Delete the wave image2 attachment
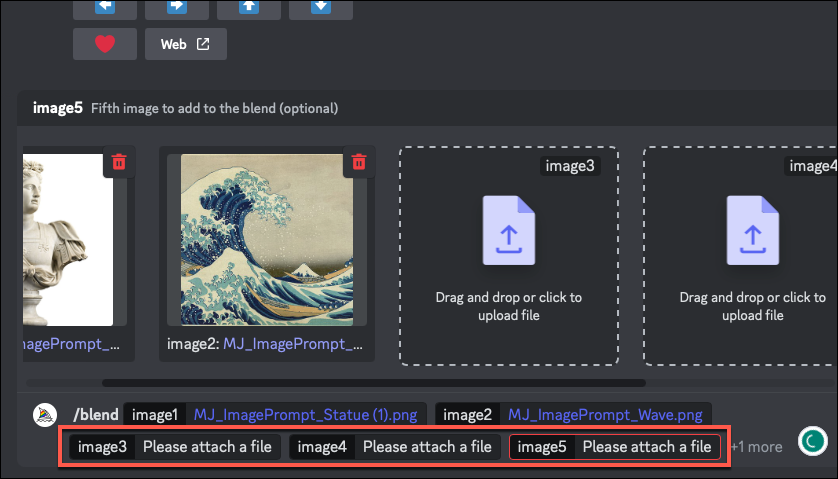 click(359, 162)
